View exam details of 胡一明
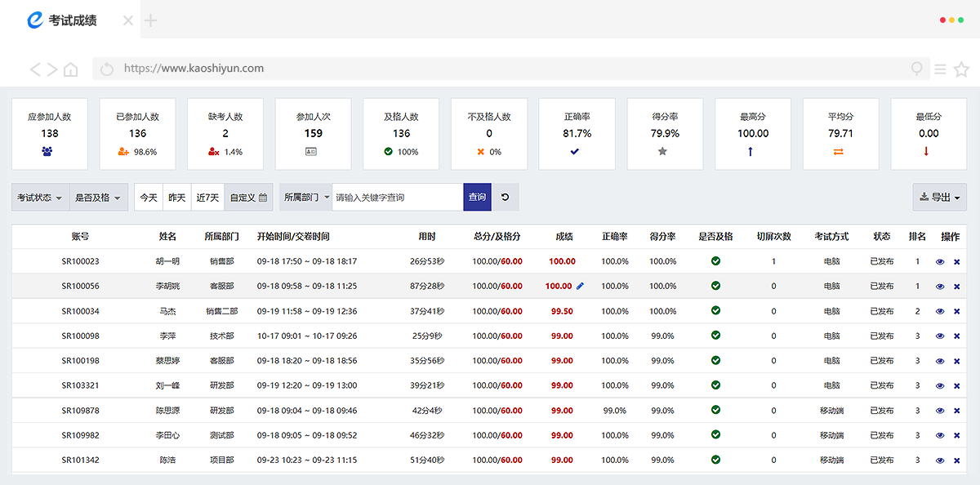The image size is (980, 485). pyautogui.click(x=940, y=262)
